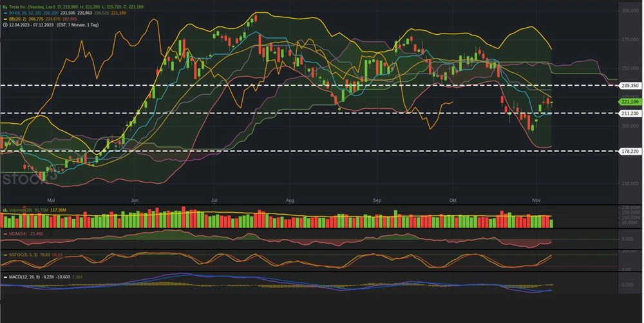
Task: Click the (EST, 7 Monate, 1 Tag) setting
Action: tap(78, 25)
